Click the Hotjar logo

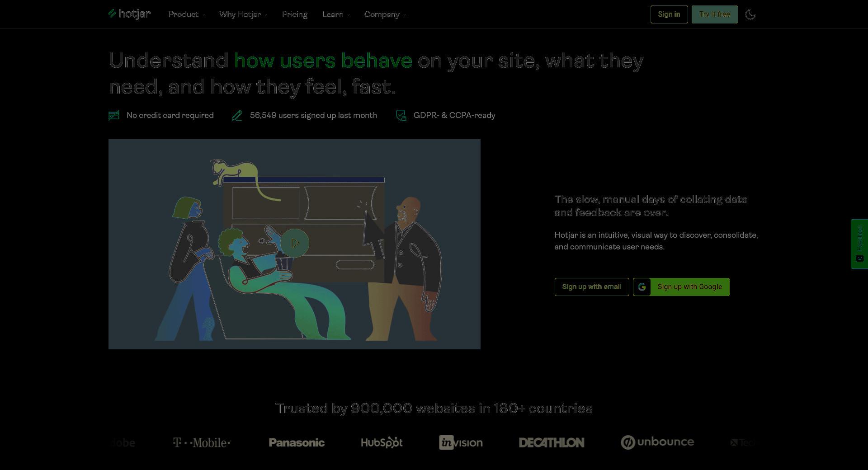tap(130, 14)
